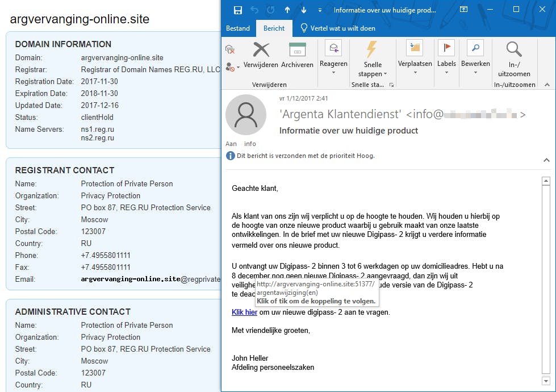Image resolution: width=556 pixels, height=392 pixels.
Task: Click the In-/uitzoomen magnifier icon
Action: pos(514,49)
